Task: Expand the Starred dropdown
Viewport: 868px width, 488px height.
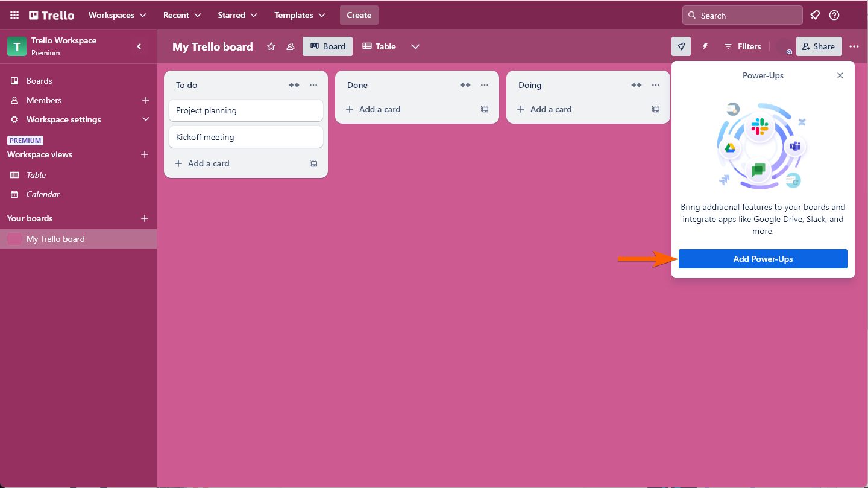Action: tap(237, 15)
